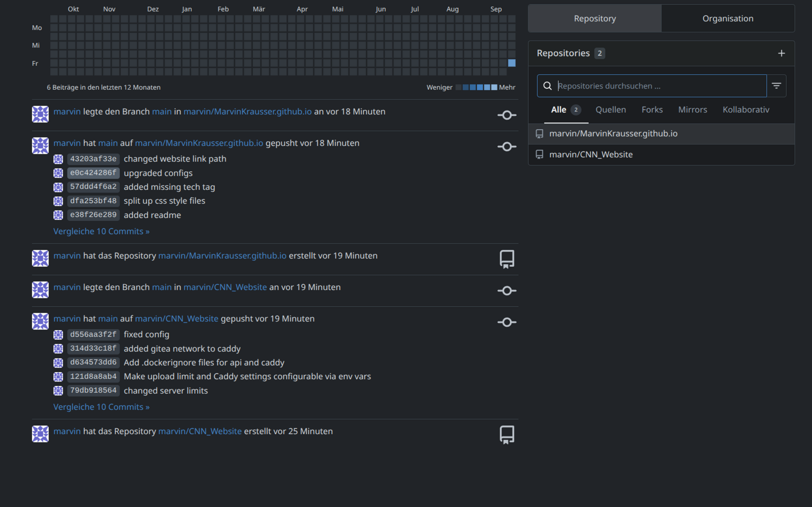Select the Forks filter tab
Viewport: 812px width, 507px height.
coord(652,110)
